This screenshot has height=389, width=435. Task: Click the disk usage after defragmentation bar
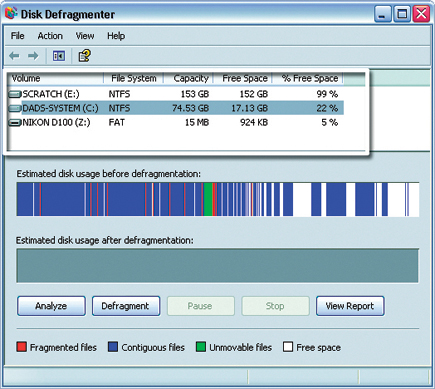218,266
